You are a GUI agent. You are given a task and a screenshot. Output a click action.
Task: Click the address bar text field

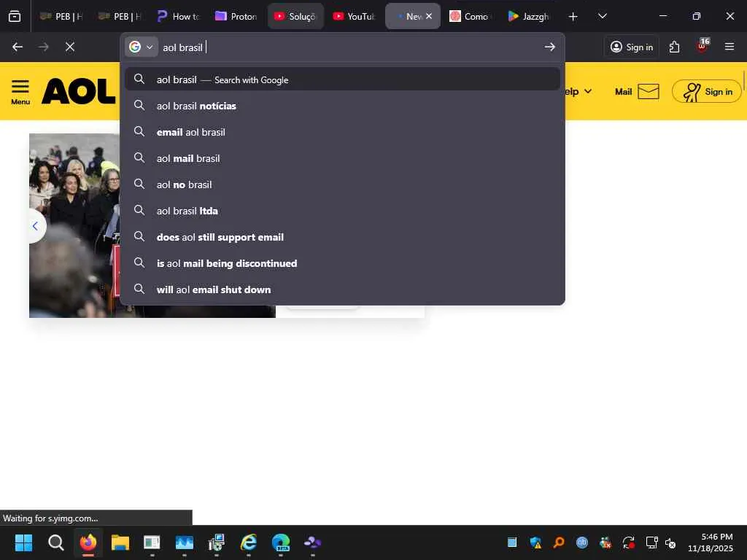click(x=350, y=47)
